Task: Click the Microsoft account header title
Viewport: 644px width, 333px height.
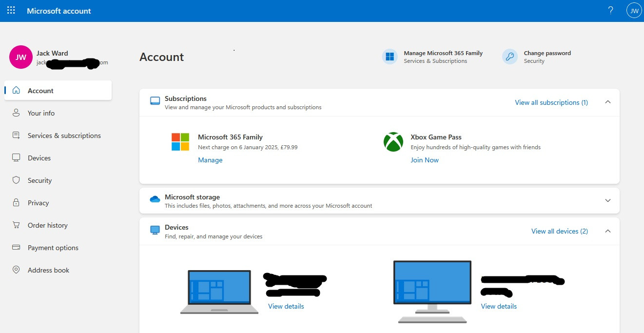Action: [x=59, y=11]
